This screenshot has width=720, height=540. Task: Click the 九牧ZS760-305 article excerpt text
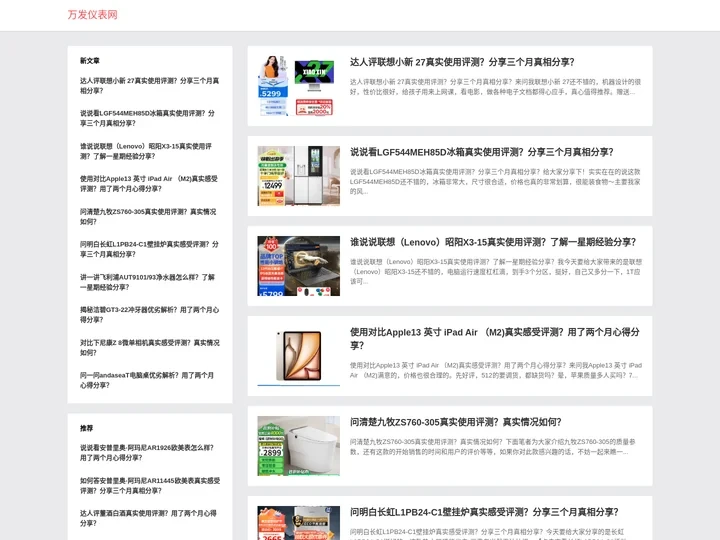(493, 447)
